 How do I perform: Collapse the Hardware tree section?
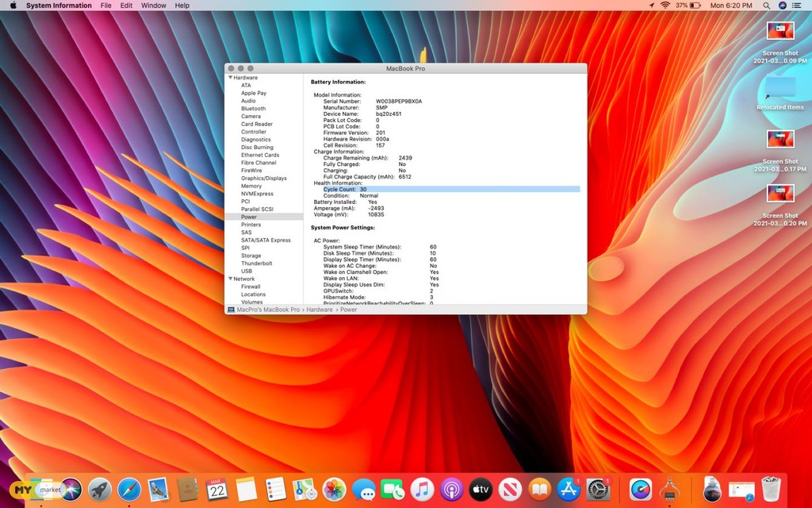[x=231, y=78]
